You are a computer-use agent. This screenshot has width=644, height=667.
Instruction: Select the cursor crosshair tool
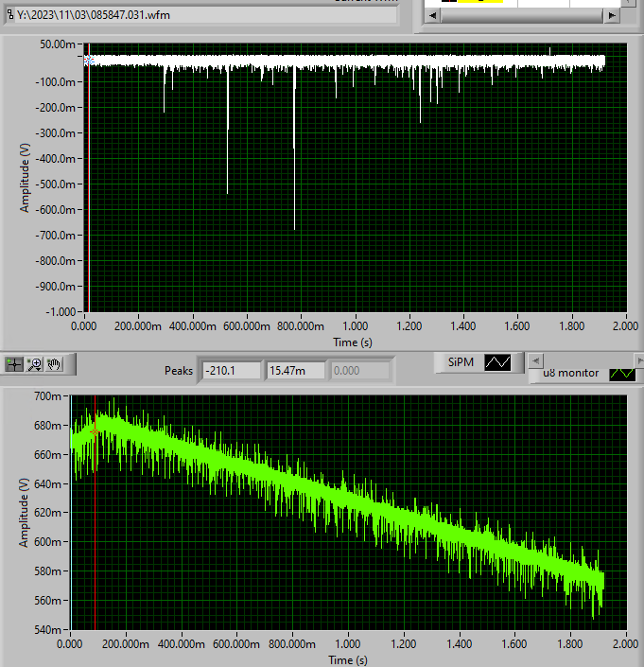14,364
